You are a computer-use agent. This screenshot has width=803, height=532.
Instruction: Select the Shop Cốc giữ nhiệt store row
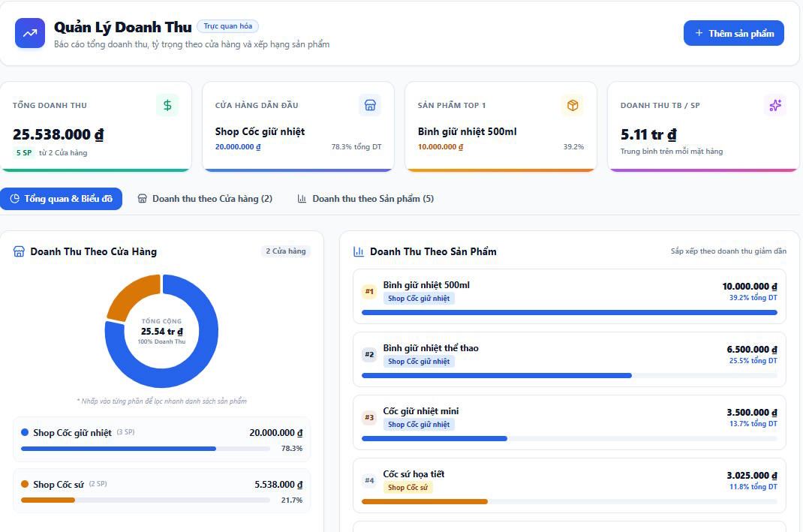pyautogui.click(x=161, y=439)
